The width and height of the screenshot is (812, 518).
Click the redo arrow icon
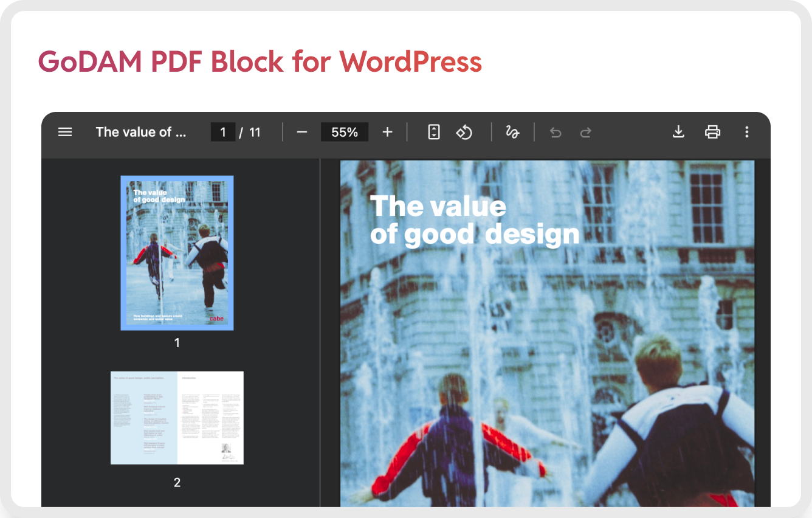585,132
